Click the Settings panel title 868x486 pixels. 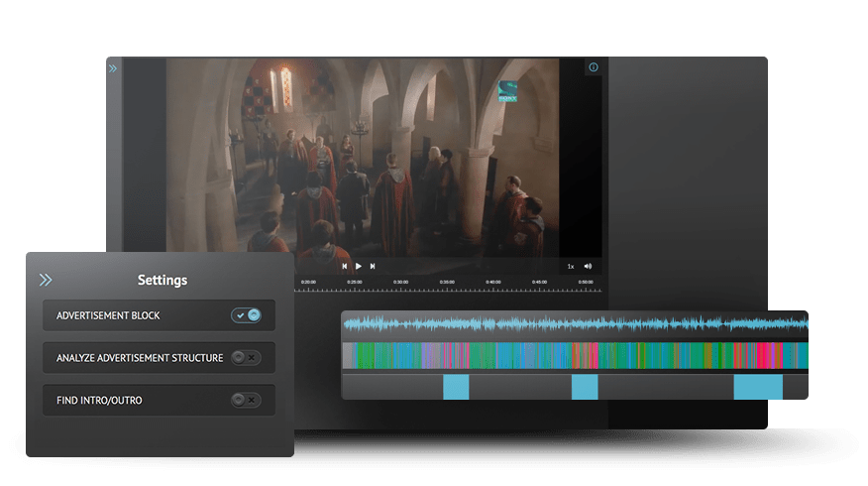point(163,280)
